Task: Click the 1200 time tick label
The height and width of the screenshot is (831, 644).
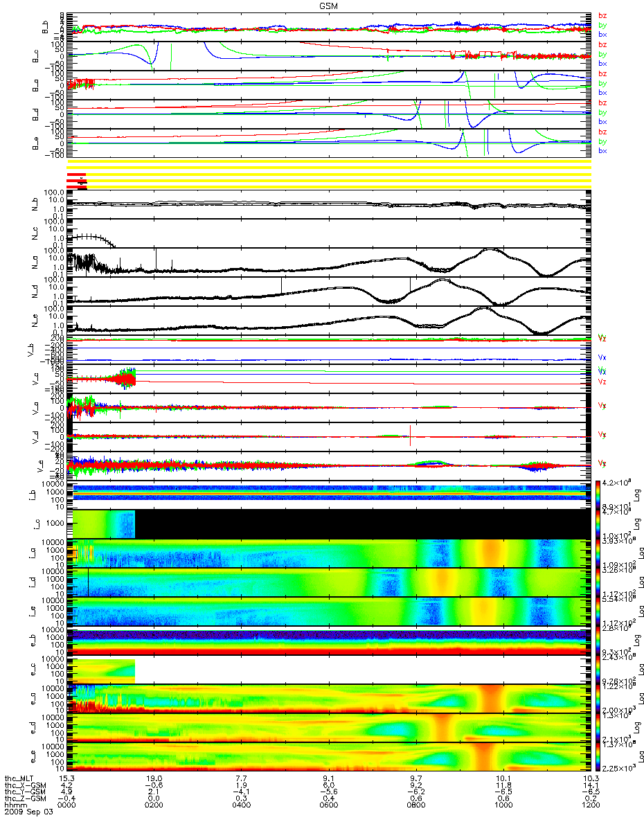Action: [x=590, y=806]
